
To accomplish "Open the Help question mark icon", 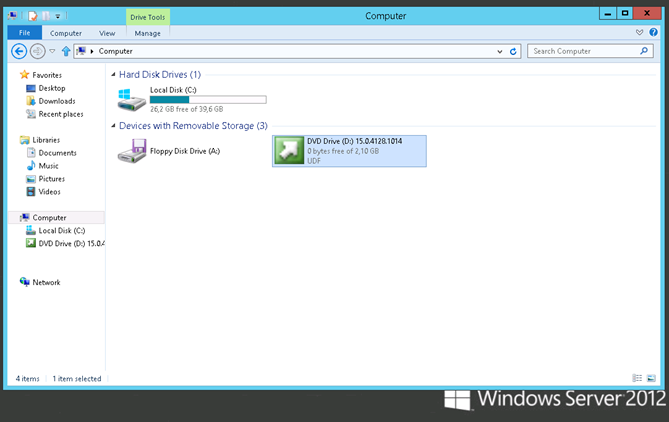I will [x=653, y=33].
